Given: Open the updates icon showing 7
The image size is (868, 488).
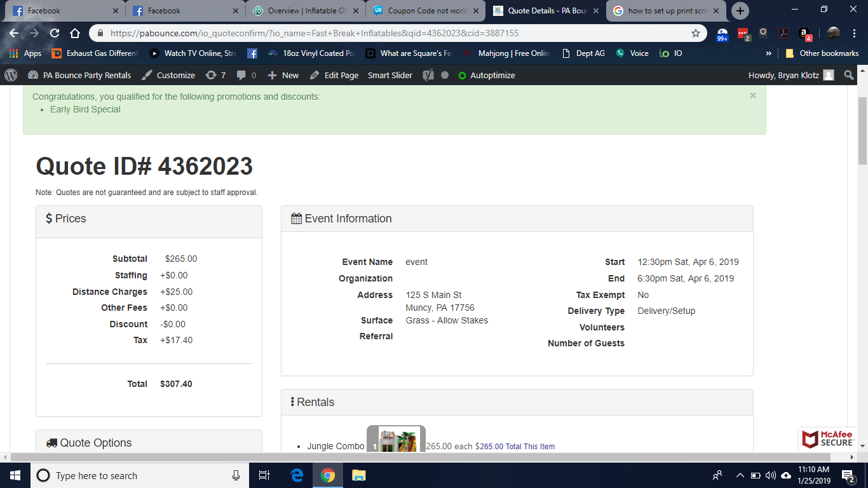Looking at the screenshot, I should point(215,75).
